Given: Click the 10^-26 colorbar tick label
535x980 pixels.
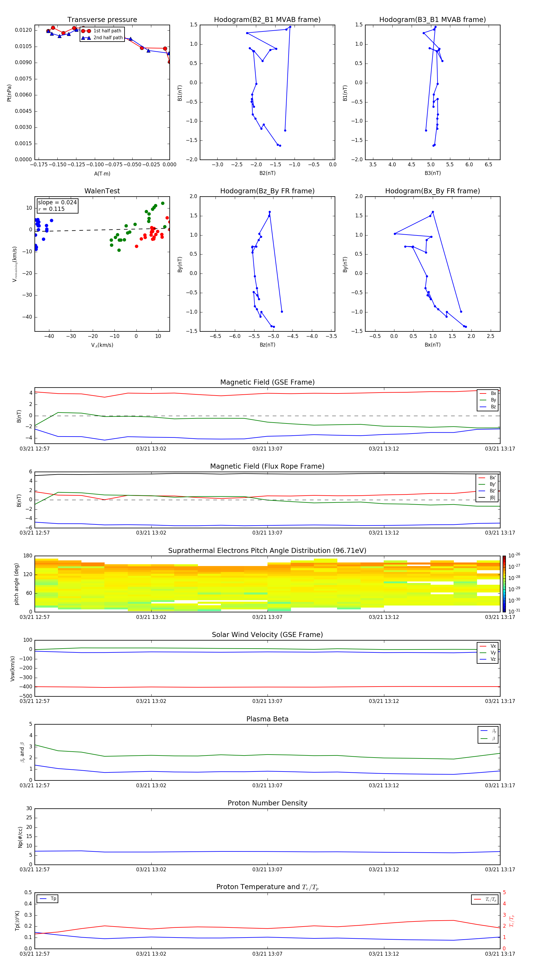Looking at the screenshot, I should click(x=514, y=555).
